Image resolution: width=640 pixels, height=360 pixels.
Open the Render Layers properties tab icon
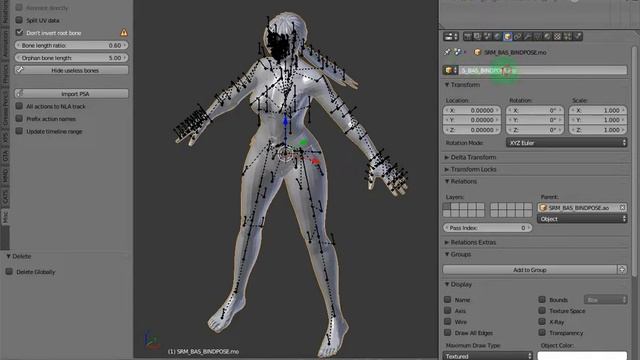coord(478,37)
